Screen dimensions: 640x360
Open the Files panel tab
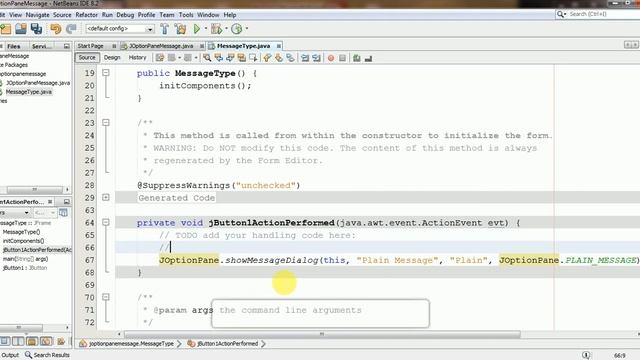click(13, 46)
